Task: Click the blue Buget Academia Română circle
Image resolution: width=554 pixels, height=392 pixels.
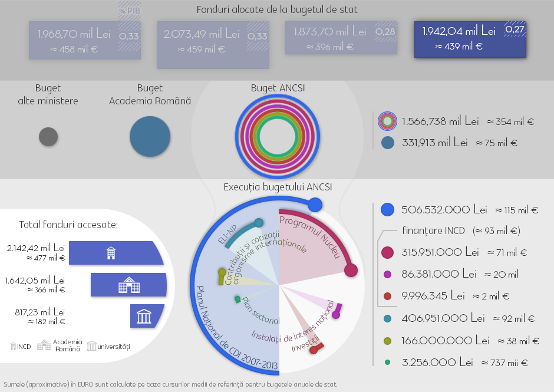Action: click(150, 136)
